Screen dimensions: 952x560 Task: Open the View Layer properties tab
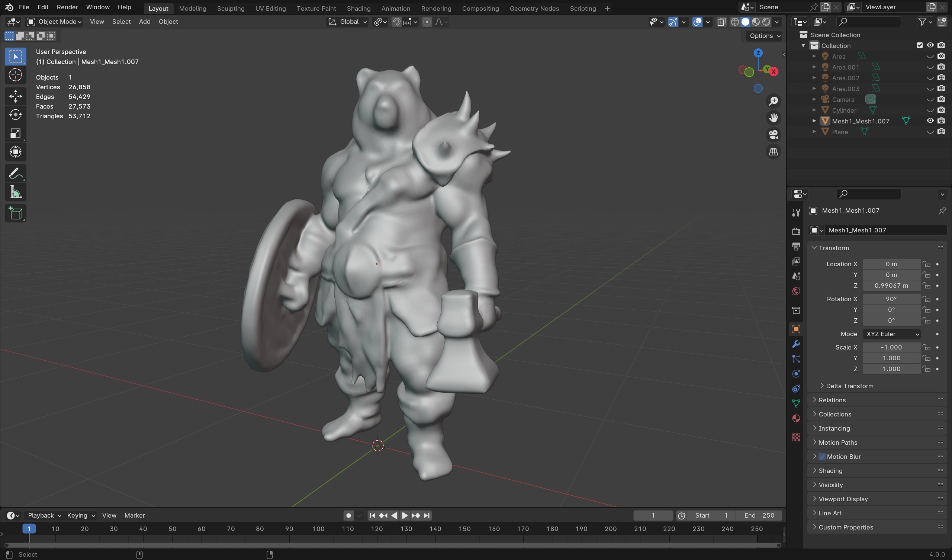[796, 261]
